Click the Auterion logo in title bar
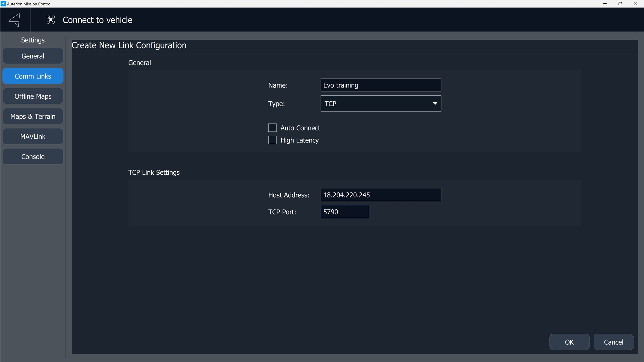The height and width of the screenshot is (362, 644). click(x=3, y=4)
